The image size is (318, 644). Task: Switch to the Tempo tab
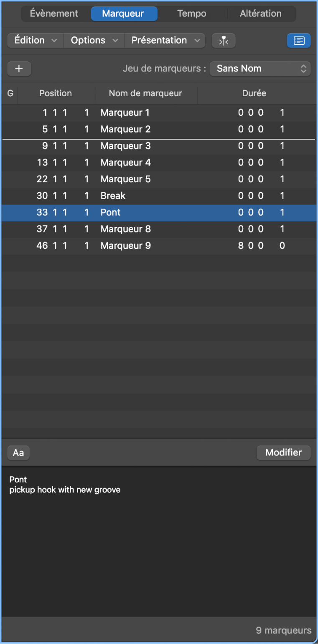191,13
